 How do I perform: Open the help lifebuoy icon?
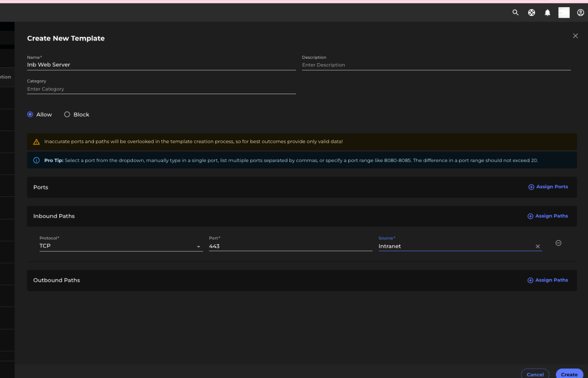tap(532, 13)
